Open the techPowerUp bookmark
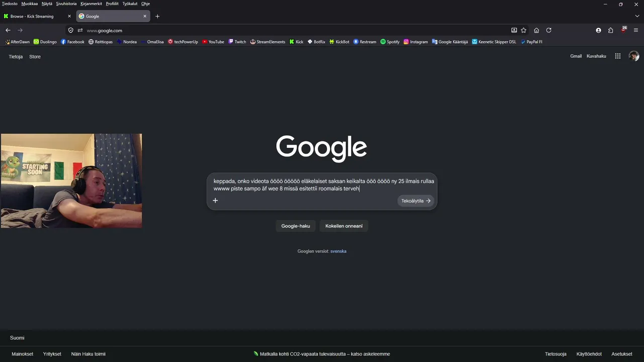This screenshot has height=362, width=644. click(x=183, y=42)
